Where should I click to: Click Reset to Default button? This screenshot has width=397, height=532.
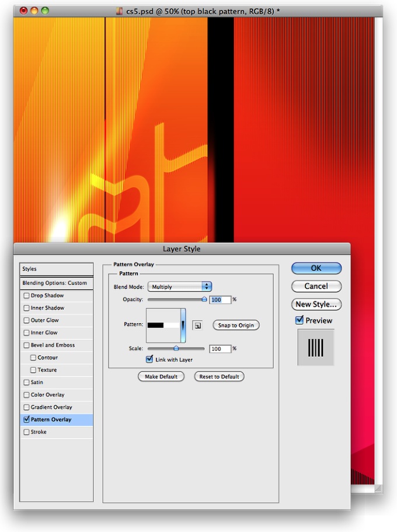point(219,377)
